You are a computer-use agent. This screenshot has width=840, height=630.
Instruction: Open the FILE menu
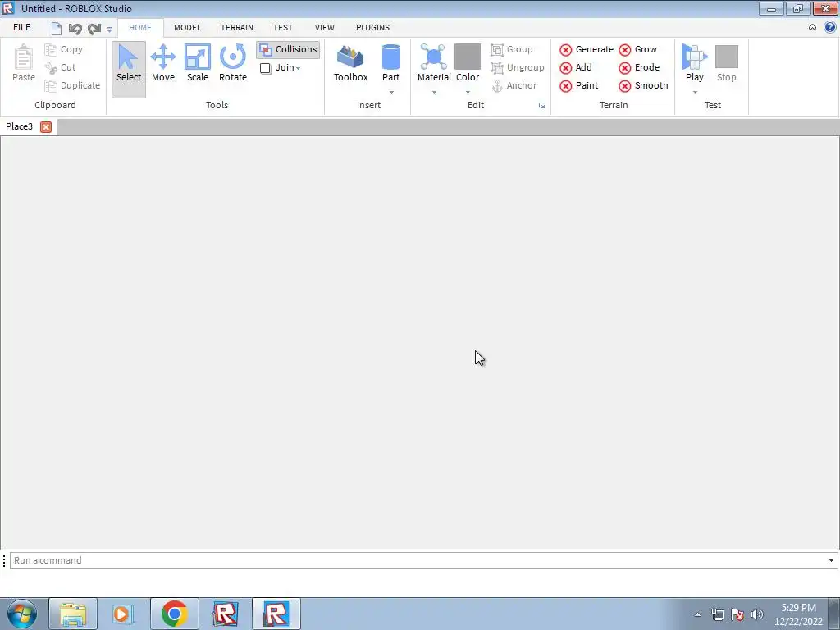click(22, 27)
